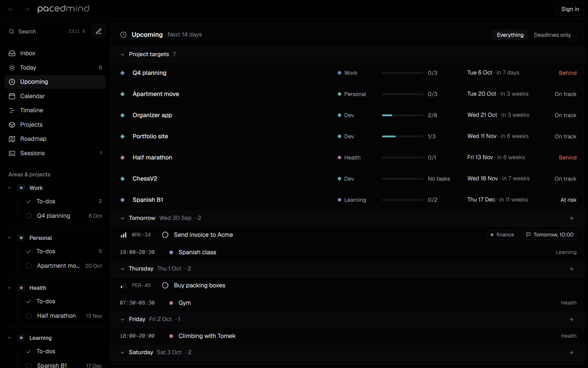Open the Spanish class event
Image resolution: width=588 pixels, height=368 pixels.
click(347, 252)
